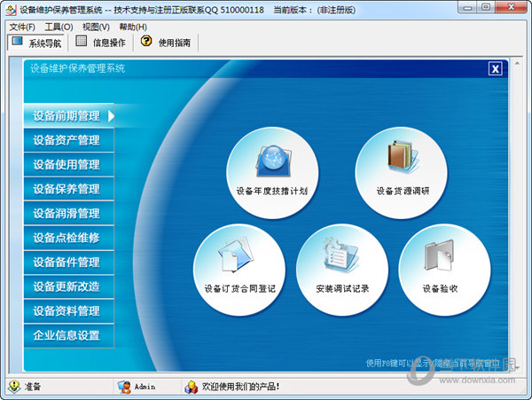Open 设备年度技措计划 globe icon
This screenshot has height=400, width=532.
click(274, 161)
